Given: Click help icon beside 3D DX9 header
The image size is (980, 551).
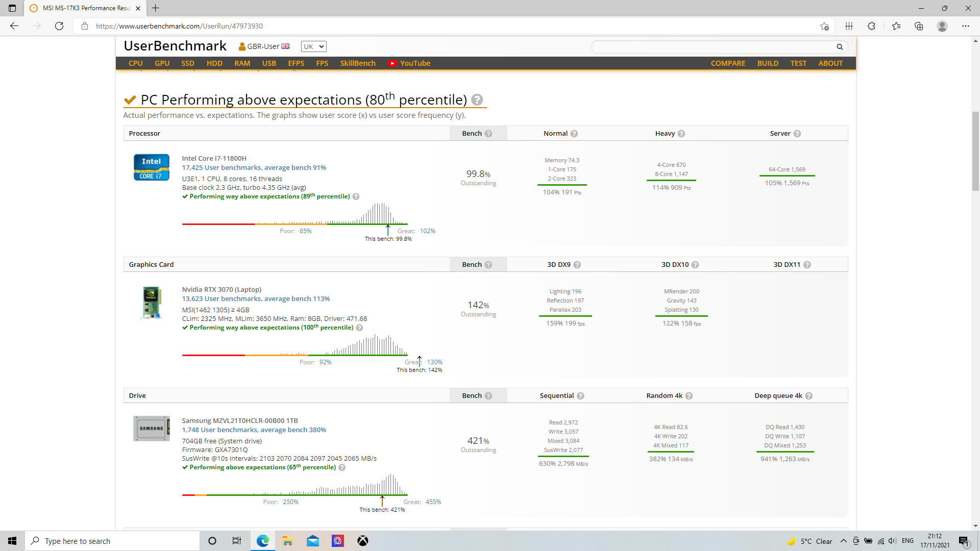Looking at the screenshot, I should pyautogui.click(x=577, y=265).
